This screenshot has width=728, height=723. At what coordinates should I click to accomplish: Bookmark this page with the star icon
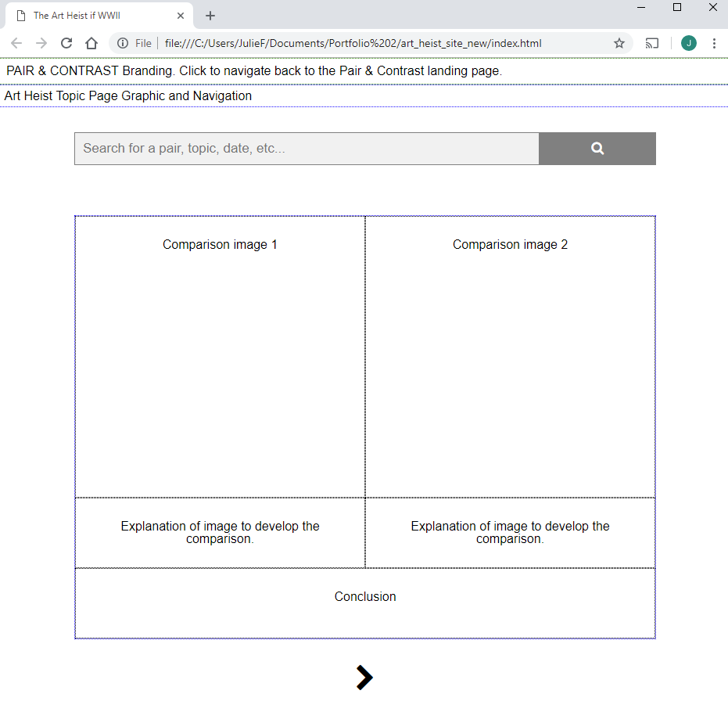click(x=619, y=43)
